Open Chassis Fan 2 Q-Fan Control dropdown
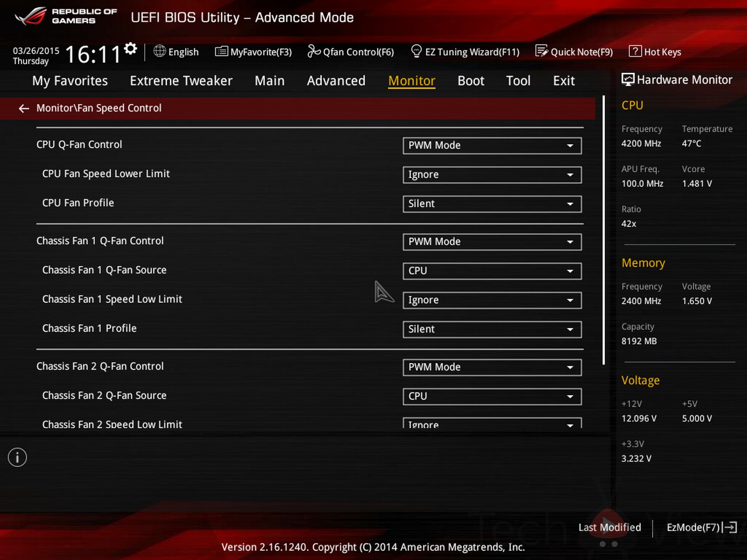Viewport: 747px width, 560px height. (x=492, y=367)
